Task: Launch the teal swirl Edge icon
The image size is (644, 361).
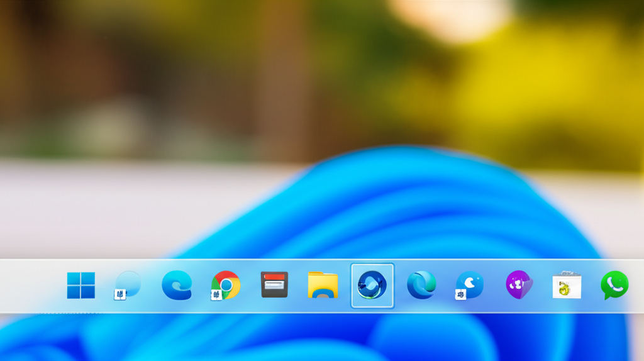Action: [x=421, y=285]
